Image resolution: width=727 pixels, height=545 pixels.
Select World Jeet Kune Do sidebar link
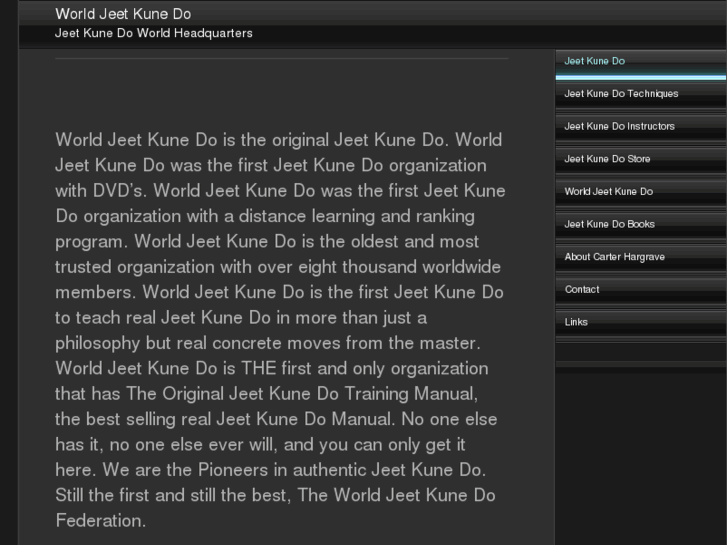(641, 192)
